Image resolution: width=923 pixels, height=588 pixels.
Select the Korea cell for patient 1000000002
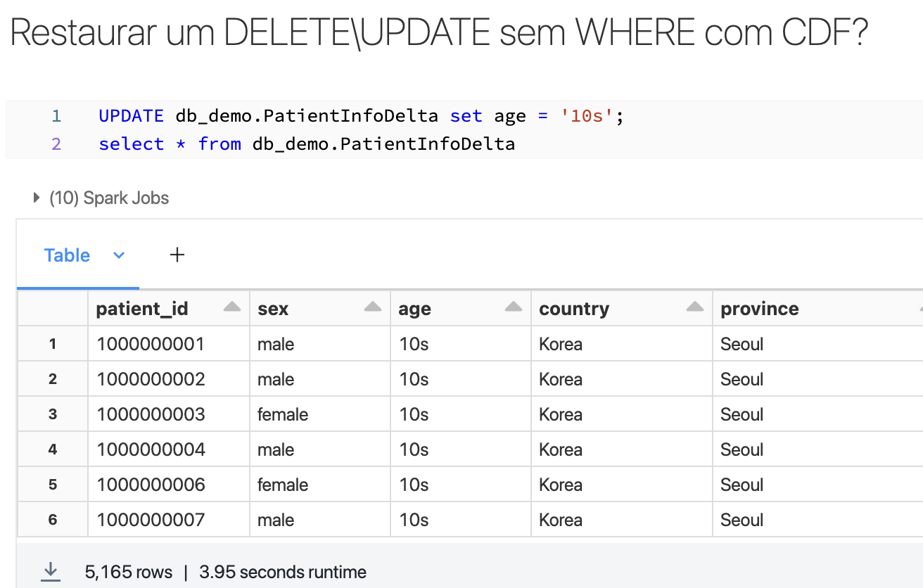[x=622, y=379]
